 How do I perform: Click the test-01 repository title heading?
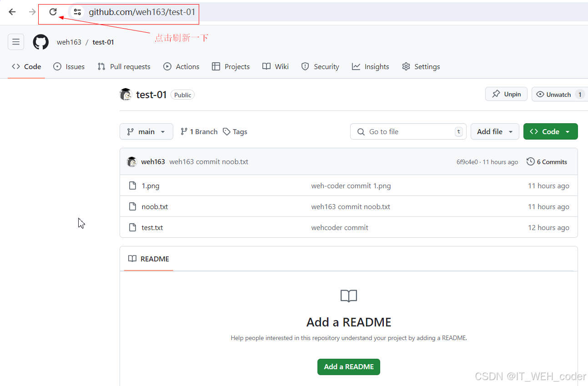point(151,95)
